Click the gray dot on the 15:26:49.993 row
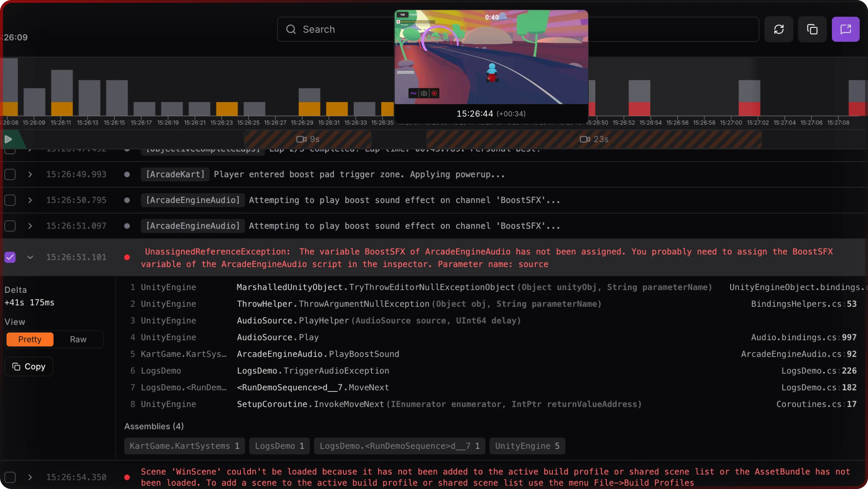The image size is (868, 489). (127, 174)
